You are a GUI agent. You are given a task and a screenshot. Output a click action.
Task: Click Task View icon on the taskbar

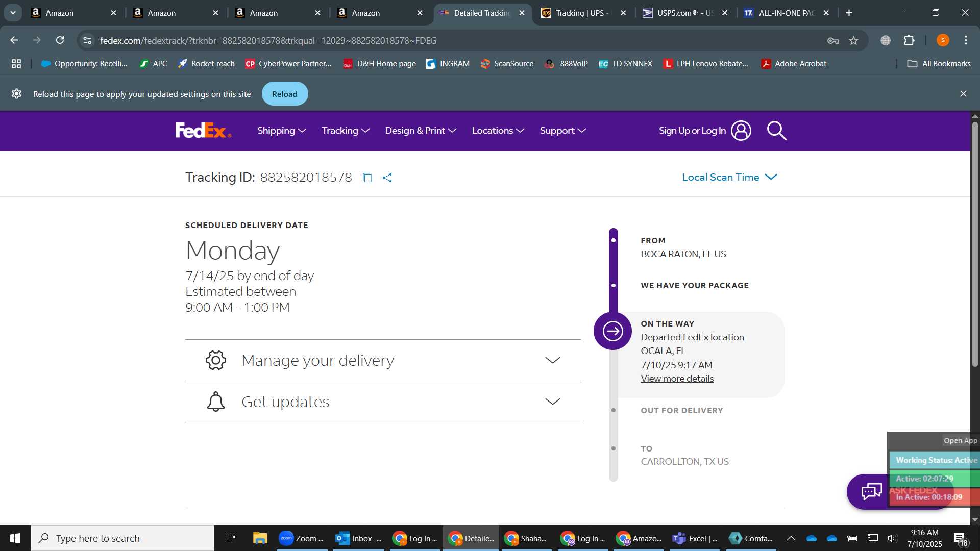[x=230, y=538]
